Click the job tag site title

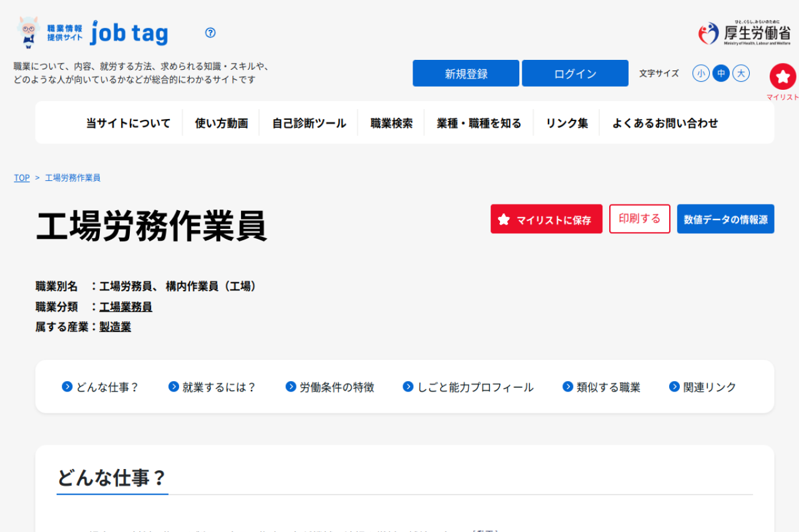pos(129,33)
